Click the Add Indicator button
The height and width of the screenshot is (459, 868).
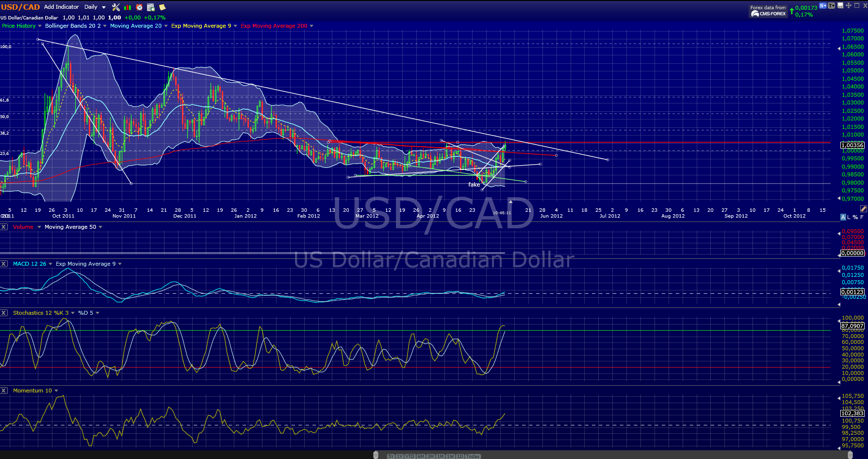tap(62, 7)
